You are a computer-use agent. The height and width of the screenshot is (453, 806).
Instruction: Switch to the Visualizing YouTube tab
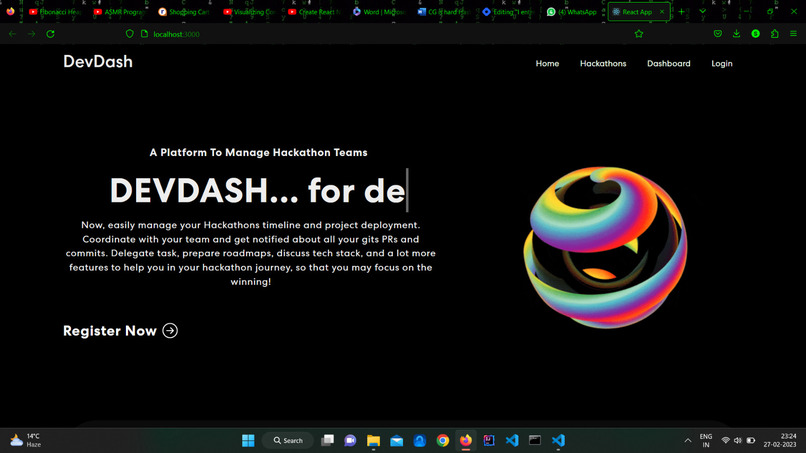pyautogui.click(x=249, y=11)
